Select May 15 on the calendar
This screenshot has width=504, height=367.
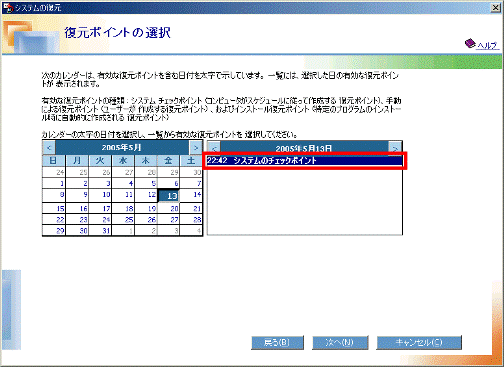point(54,209)
